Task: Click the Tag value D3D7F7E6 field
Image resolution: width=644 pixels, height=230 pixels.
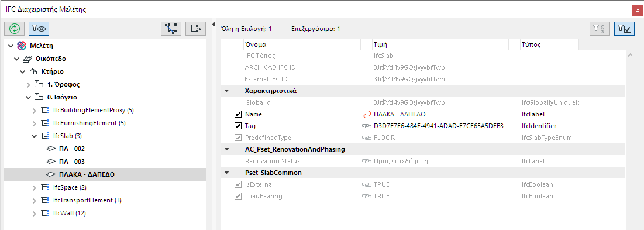Action: tap(439, 126)
